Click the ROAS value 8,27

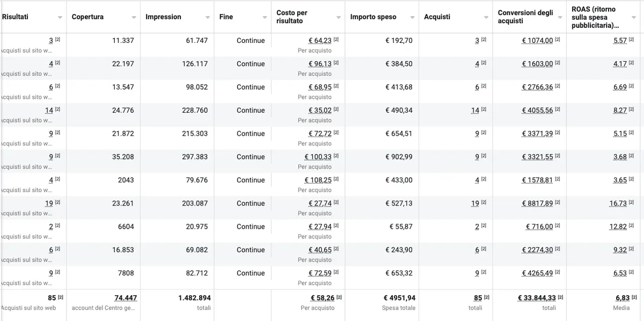pos(620,111)
